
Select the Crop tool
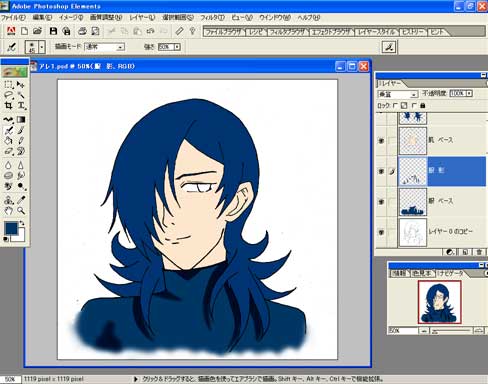[8, 106]
